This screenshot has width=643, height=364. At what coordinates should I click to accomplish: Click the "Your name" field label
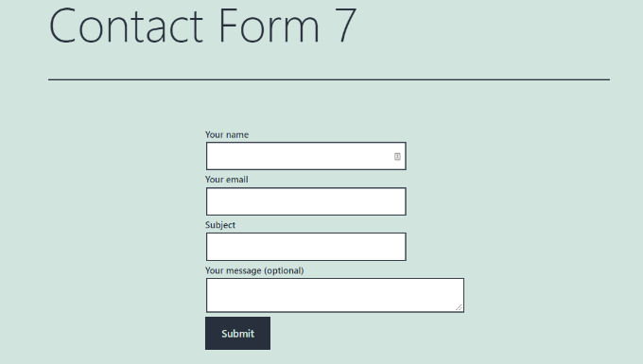227,134
